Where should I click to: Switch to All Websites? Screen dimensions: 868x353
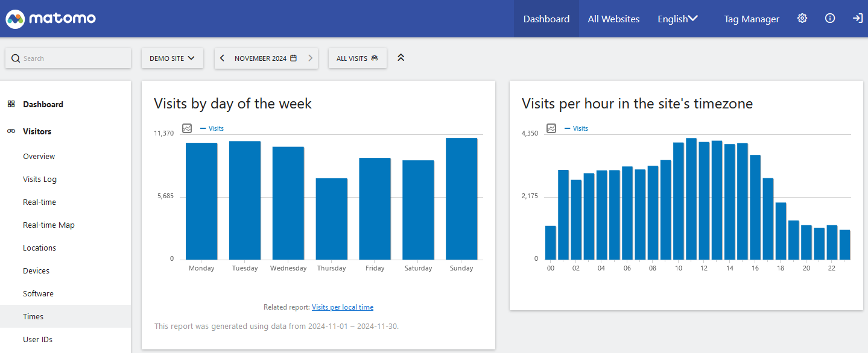point(613,19)
